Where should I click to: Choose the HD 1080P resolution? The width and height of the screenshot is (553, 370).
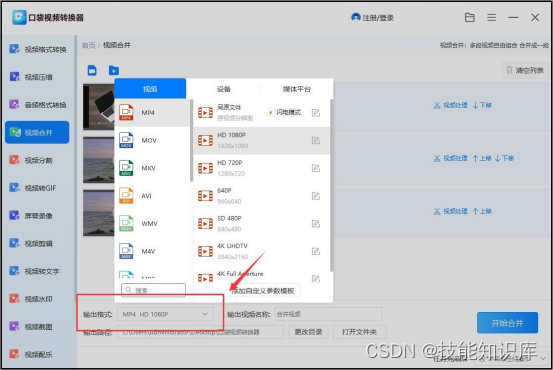pyautogui.click(x=262, y=140)
